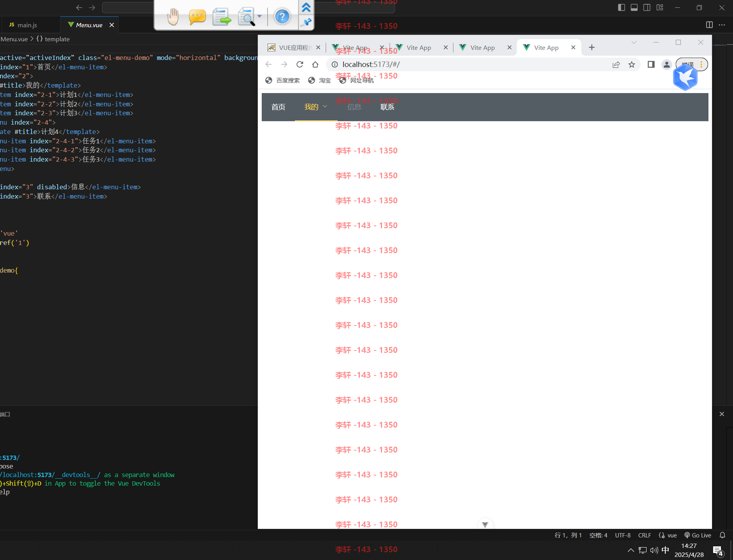The image size is (733, 560).
Task: Open a new browser tab
Action: coord(592,48)
